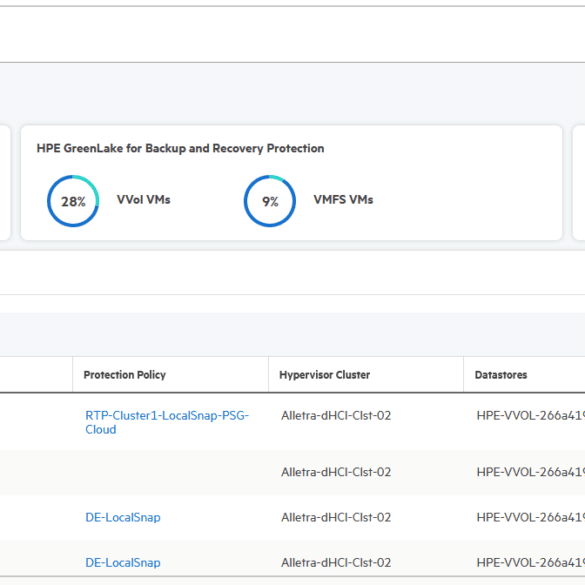Click the HPE-VVOL datastore in second row
Viewport: 585px width, 585px height.
[x=531, y=472]
